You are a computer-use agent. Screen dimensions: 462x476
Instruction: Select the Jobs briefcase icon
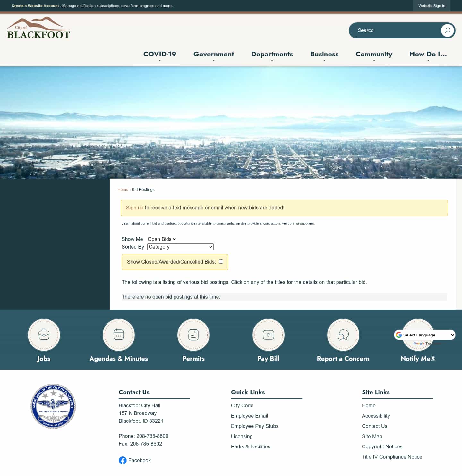[x=44, y=335]
